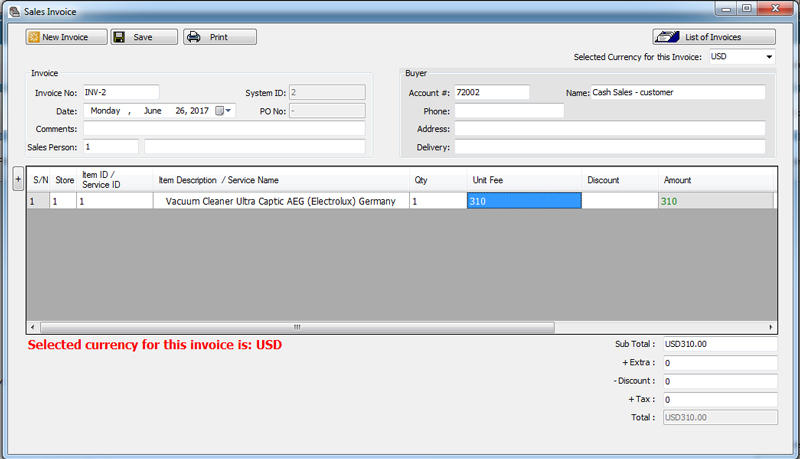800x459 pixels.
Task: Click the Unit Fee cell showing 310
Action: point(524,201)
